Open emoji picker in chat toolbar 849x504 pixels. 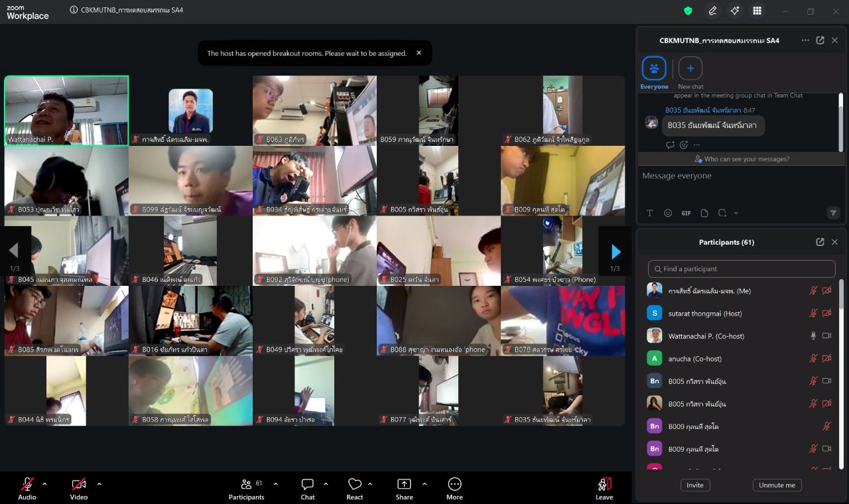[x=668, y=213]
